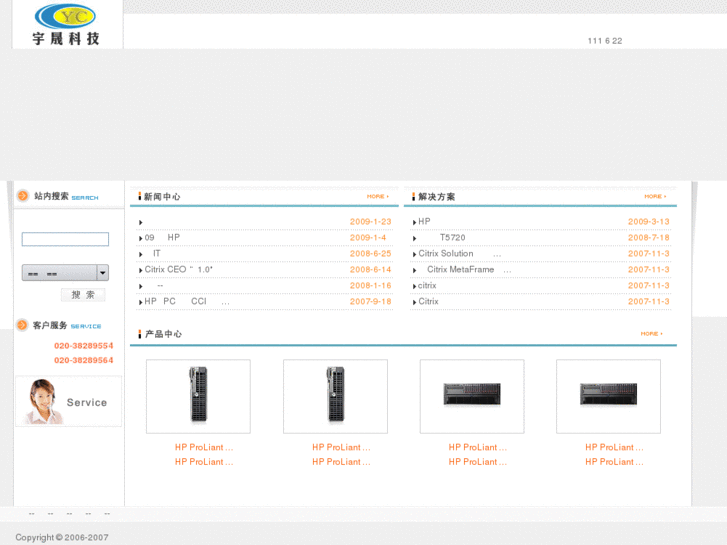This screenshot has height=545, width=727.
Task: Click second blade server product thumbnail
Action: (x=335, y=396)
